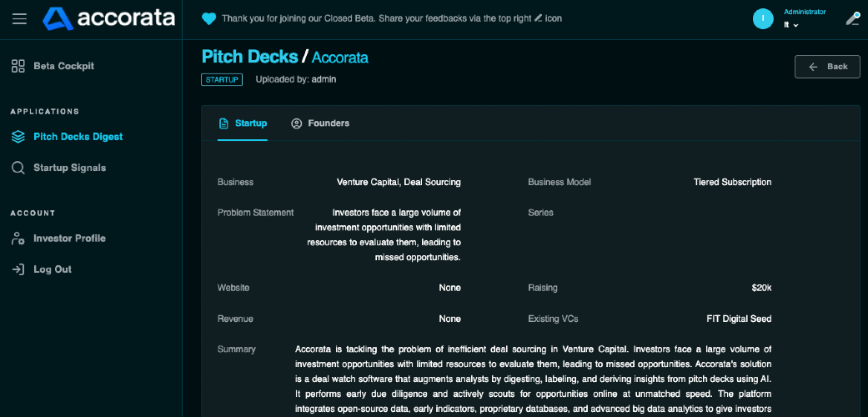
Task: Click the Startup Signals search icon
Action: point(18,168)
